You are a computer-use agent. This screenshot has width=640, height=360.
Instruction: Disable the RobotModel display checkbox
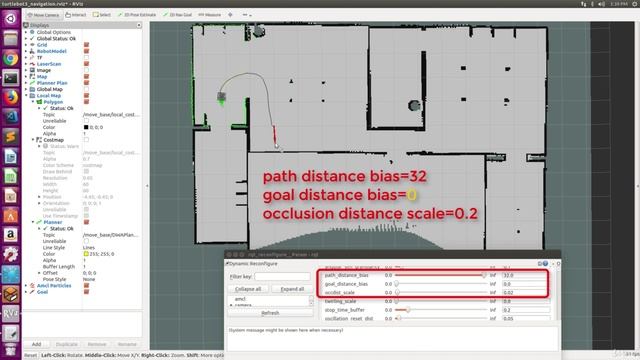point(87,51)
